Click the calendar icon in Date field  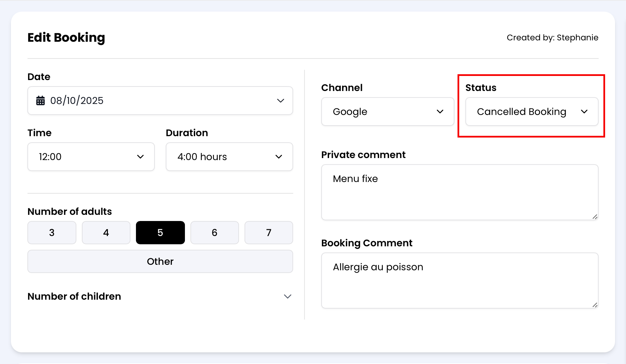point(40,101)
